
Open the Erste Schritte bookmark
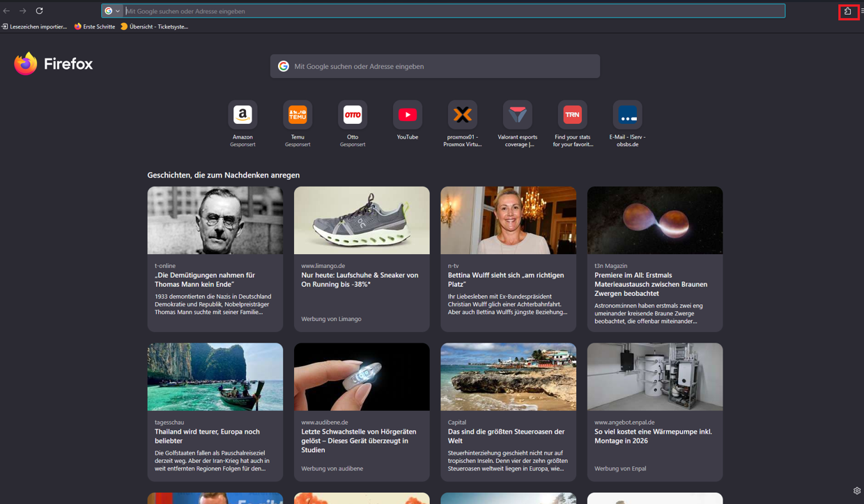point(95,26)
